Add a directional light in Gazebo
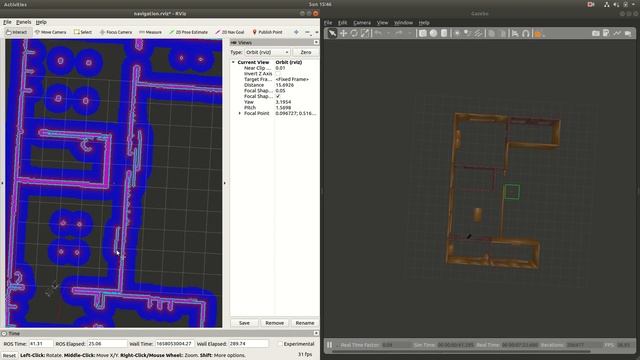The height and width of the screenshot is (360, 640). [x=478, y=33]
